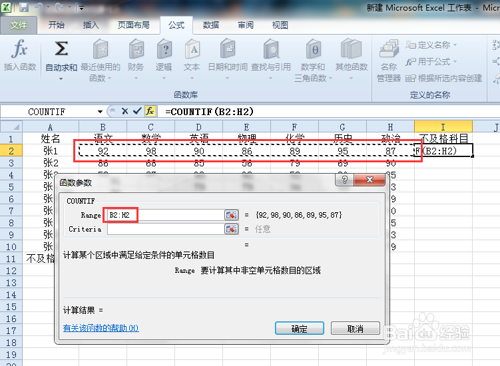Click the help question mark in dialog
500x366 pixels.
point(345,180)
